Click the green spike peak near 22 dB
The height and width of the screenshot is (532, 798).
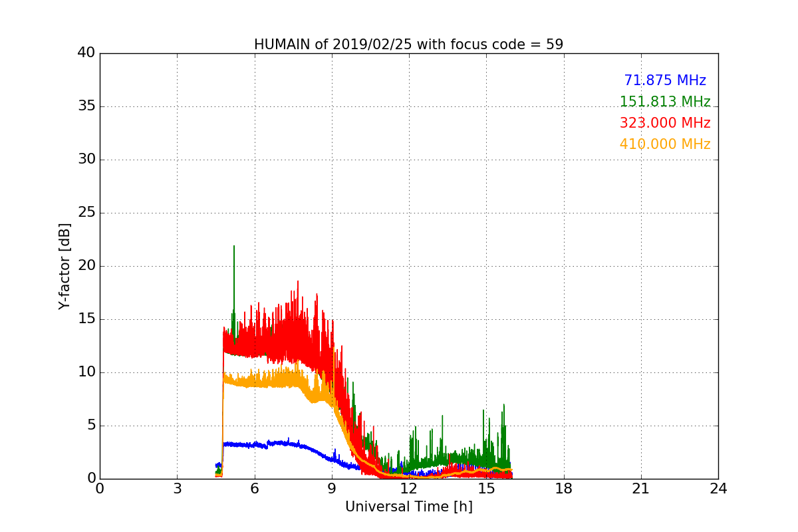click(x=234, y=247)
